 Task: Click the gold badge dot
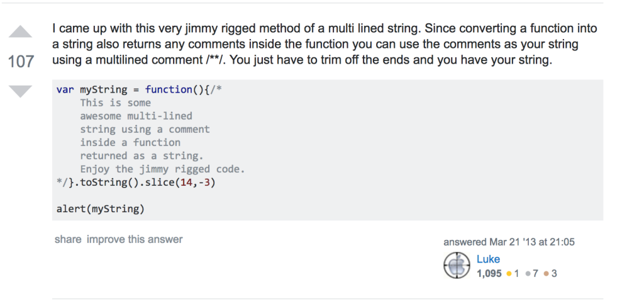coord(509,273)
